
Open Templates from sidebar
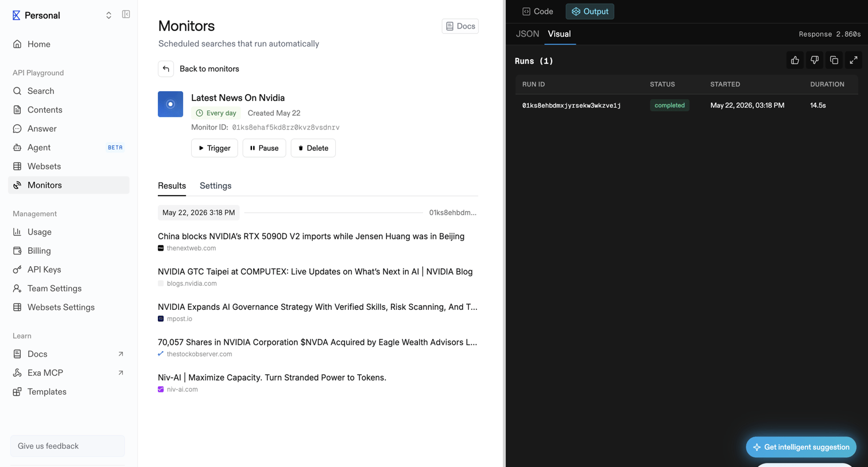[x=69, y=392]
